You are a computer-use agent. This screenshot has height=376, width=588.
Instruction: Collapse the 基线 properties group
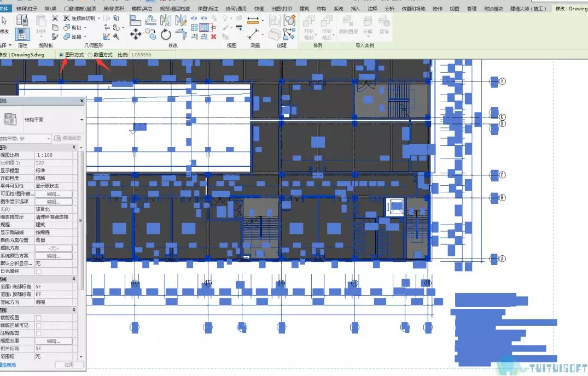[74, 279]
